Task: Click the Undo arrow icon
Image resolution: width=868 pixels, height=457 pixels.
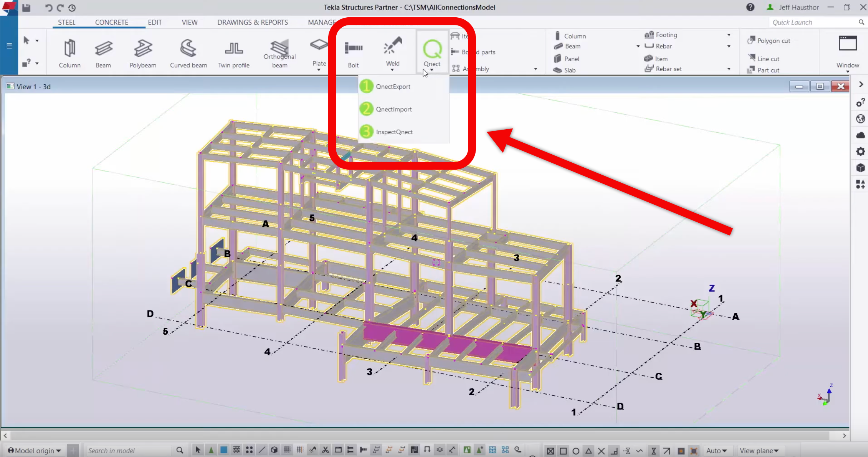Action: pyautogui.click(x=48, y=8)
